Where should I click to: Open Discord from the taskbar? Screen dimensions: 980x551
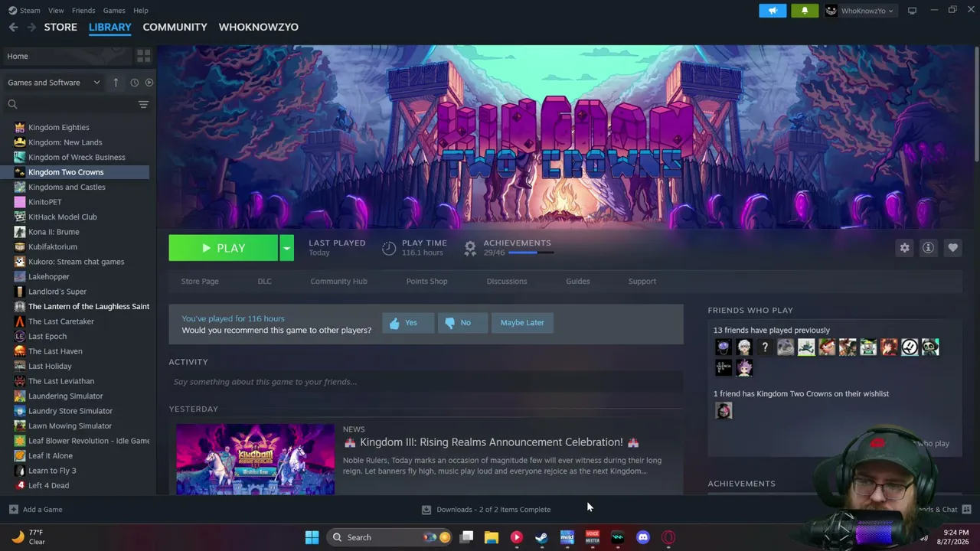click(x=643, y=537)
